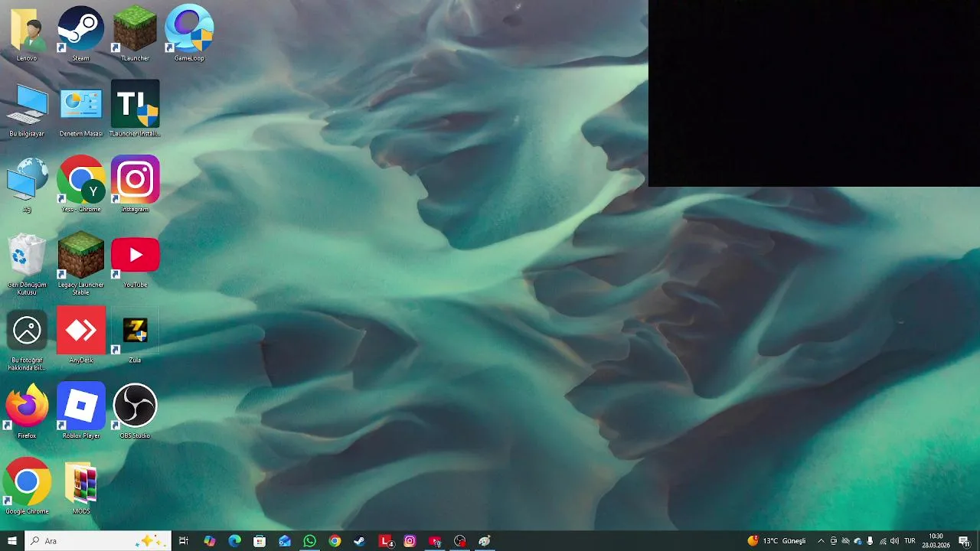Select the Roblox Player shortcut
Image resolution: width=980 pixels, height=551 pixels.
81,411
